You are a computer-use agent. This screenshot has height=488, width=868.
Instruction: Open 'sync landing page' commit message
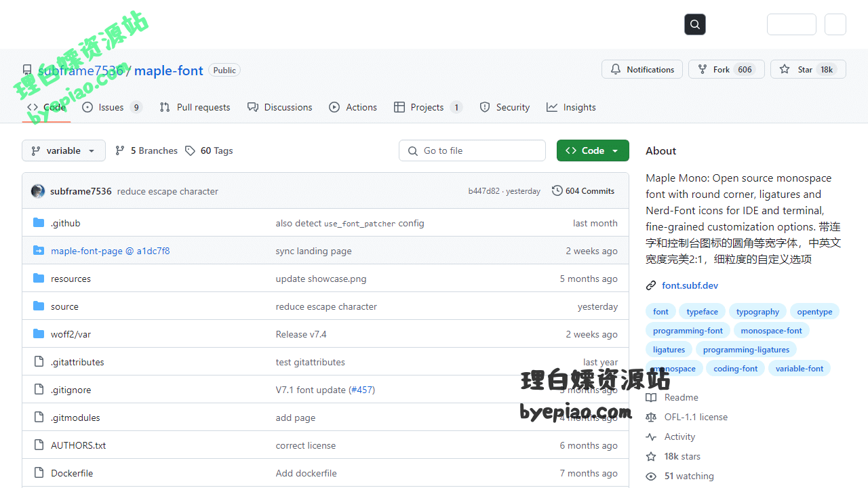[313, 251]
